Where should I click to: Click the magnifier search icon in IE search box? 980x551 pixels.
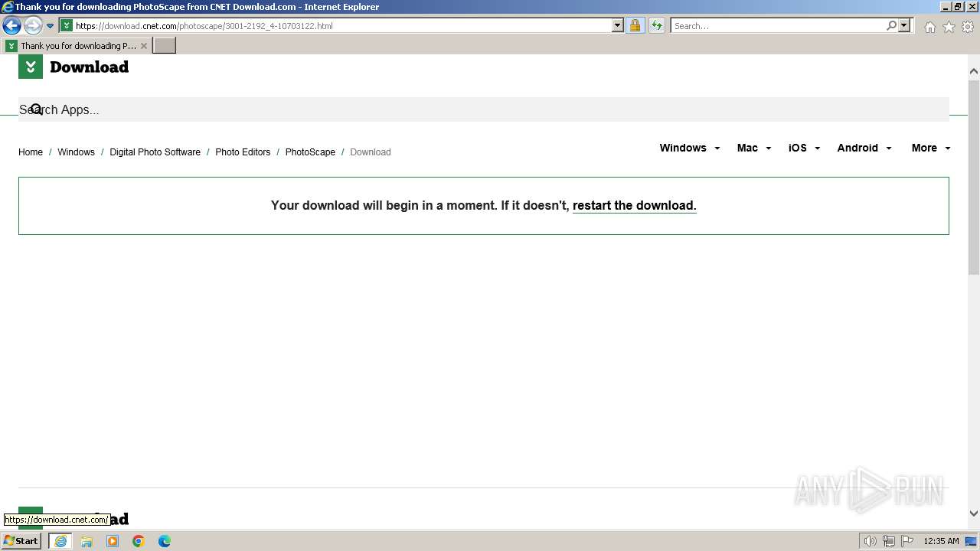pos(891,25)
